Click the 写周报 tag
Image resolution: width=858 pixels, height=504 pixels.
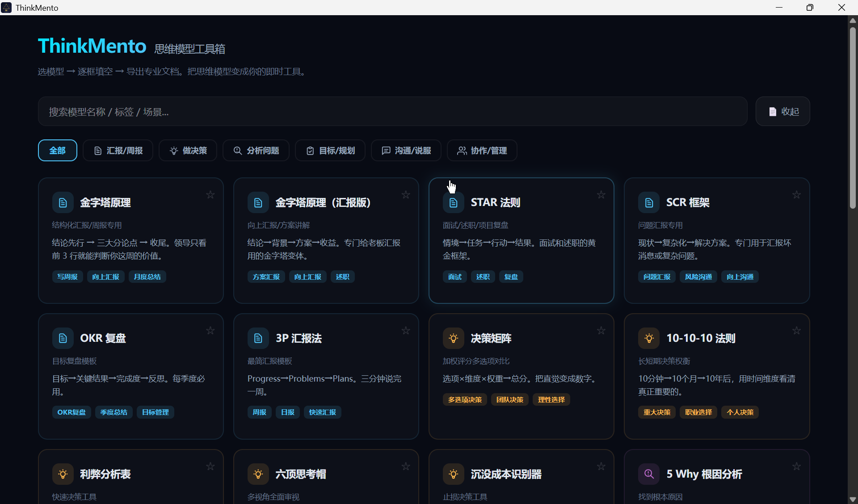pos(67,277)
